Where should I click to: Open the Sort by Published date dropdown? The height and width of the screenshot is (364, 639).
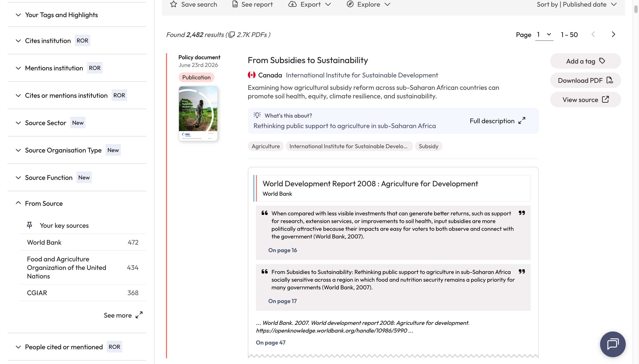(577, 4)
